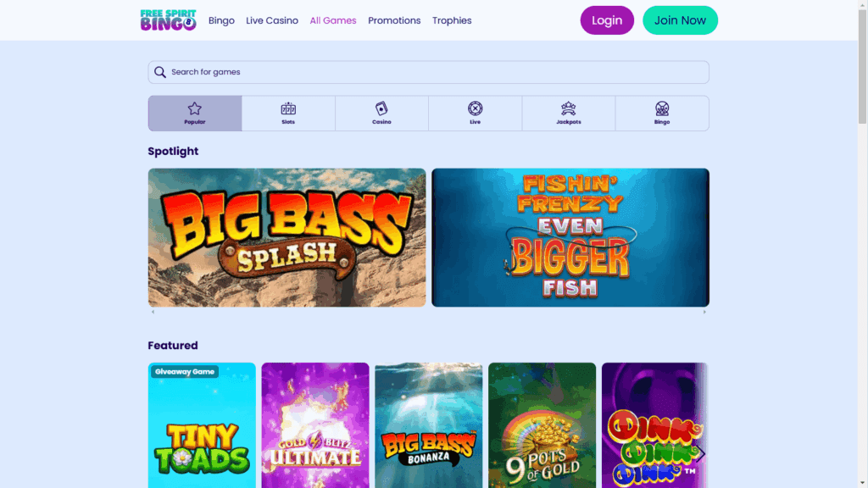This screenshot has width=868, height=488.
Task: Go to the Promotions page
Action: (x=394, y=20)
